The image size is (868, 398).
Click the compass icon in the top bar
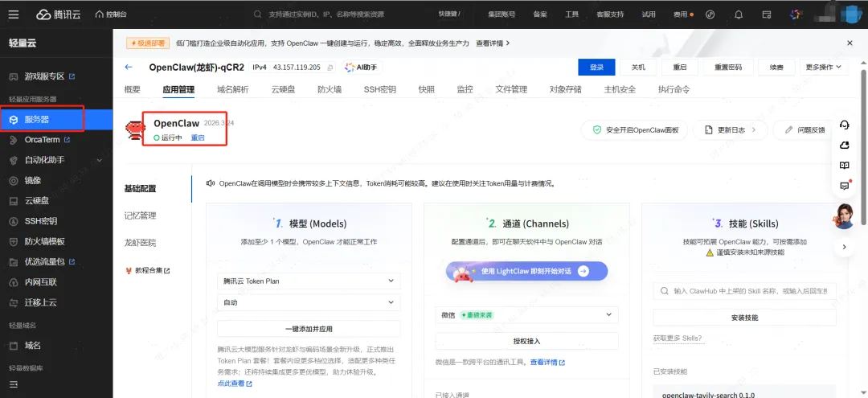[x=710, y=14]
